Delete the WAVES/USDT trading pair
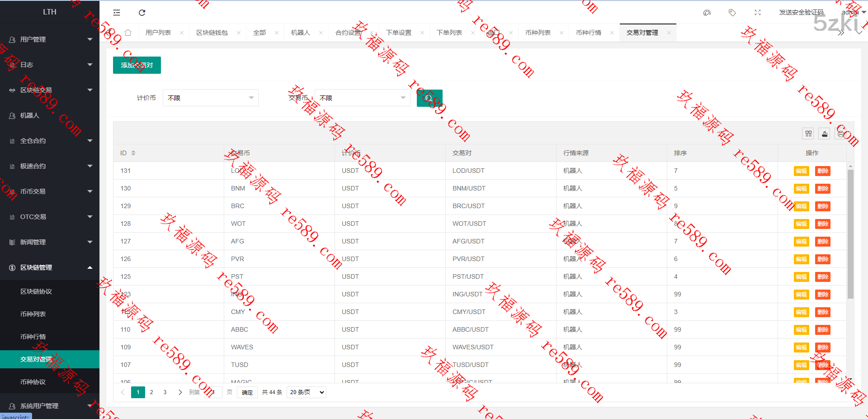The height and width of the screenshot is (419, 868). (x=823, y=348)
